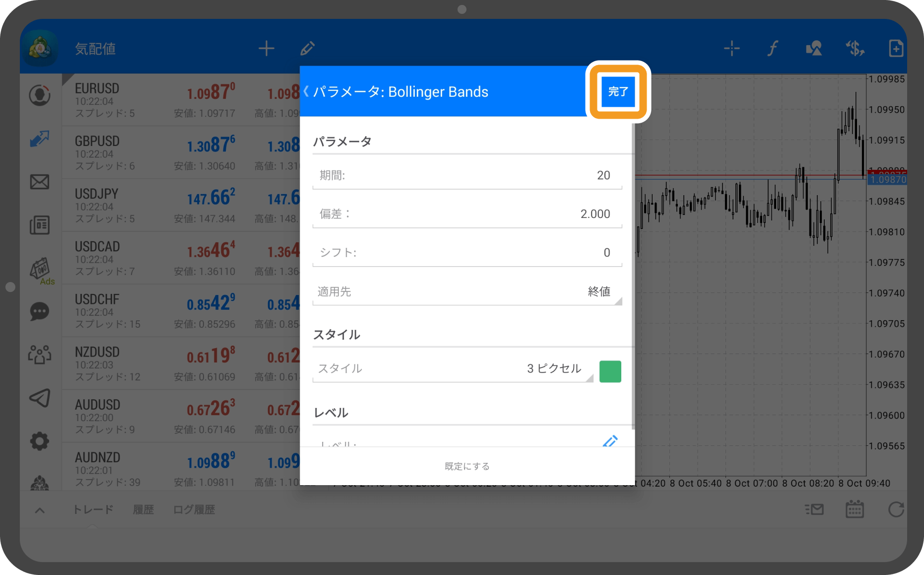Open the 適用先 apply-to dropdown

click(467, 291)
